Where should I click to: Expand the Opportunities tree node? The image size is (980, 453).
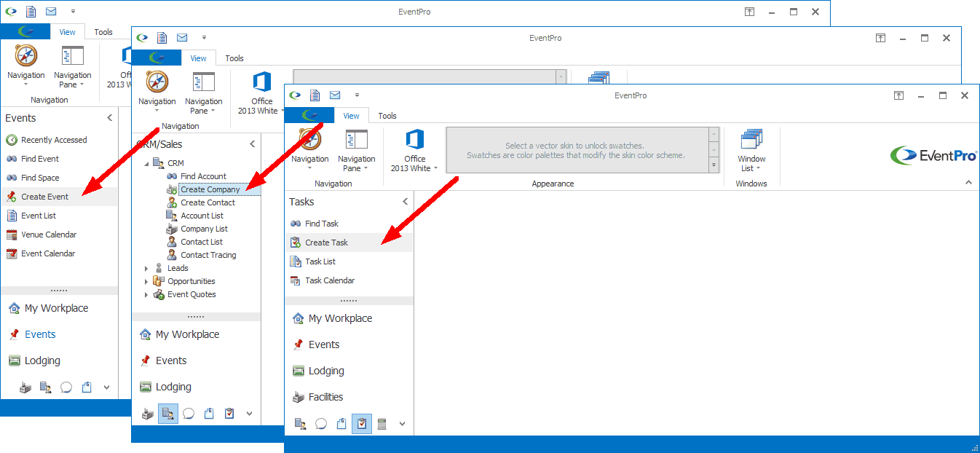[146, 281]
